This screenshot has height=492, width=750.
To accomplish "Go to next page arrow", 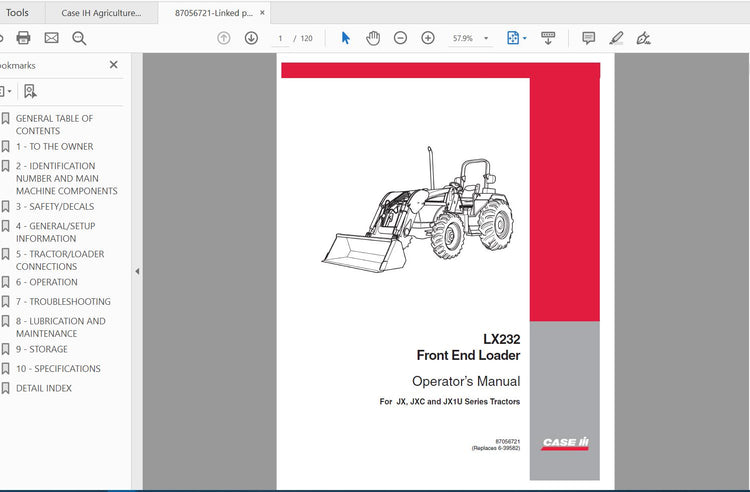I will pyautogui.click(x=251, y=38).
